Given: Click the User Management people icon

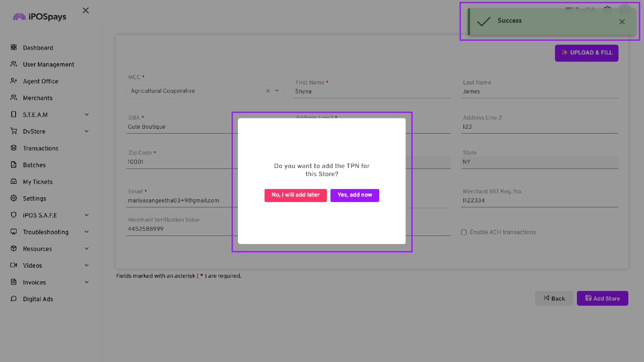Looking at the screenshot, I should pos(13,64).
